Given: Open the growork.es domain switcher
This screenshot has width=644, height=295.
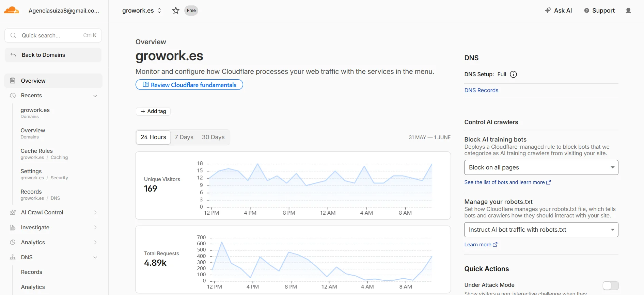Looking at the screenshot, I should [142, 11].
